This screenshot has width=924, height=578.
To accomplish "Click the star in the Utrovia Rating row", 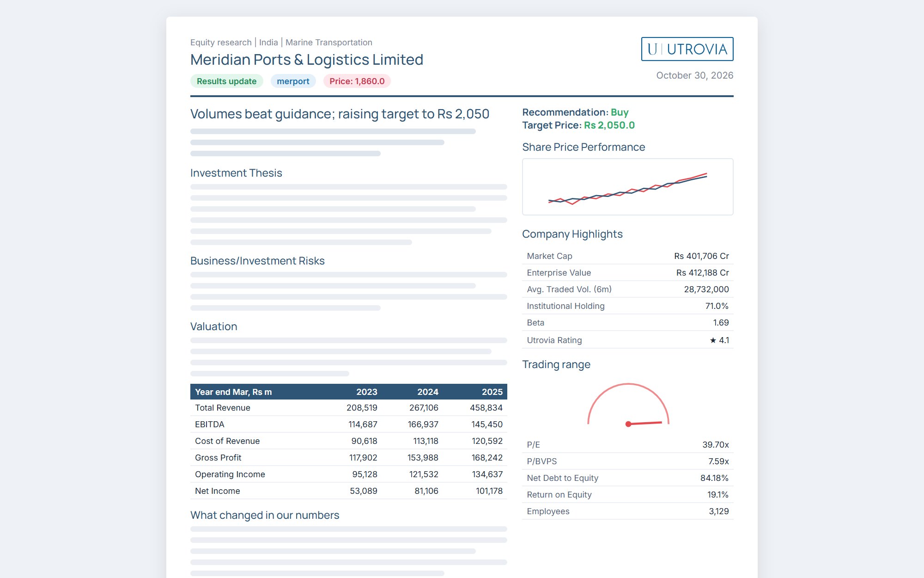I will [713, 340].
